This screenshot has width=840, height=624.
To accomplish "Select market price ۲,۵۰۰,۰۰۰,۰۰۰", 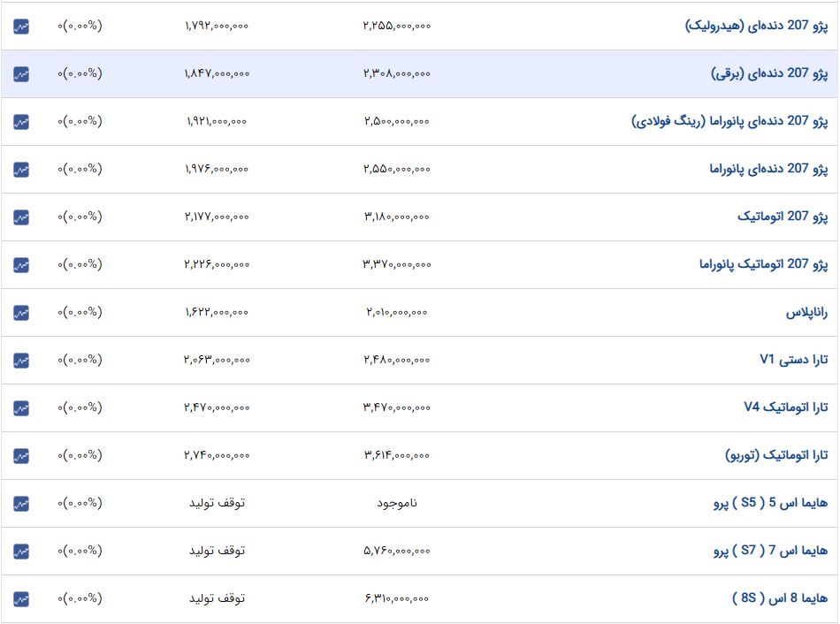I will click(396, 121).
